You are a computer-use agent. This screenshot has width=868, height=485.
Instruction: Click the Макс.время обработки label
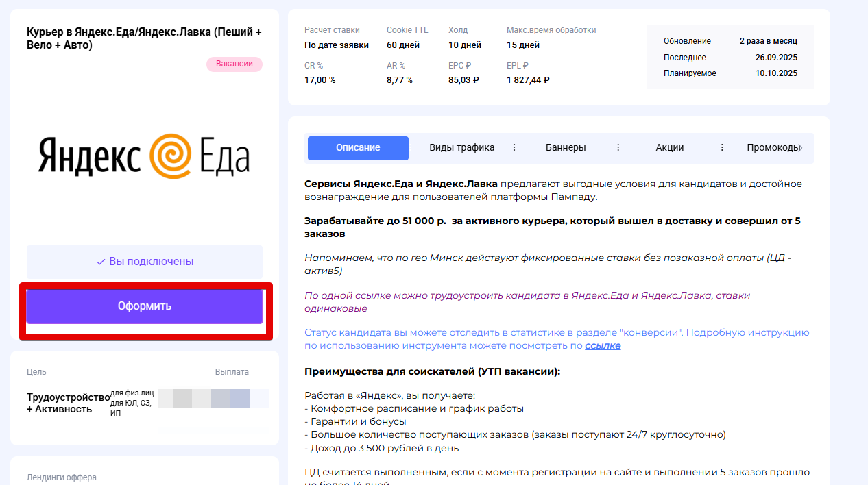click(x=551, y=30)
